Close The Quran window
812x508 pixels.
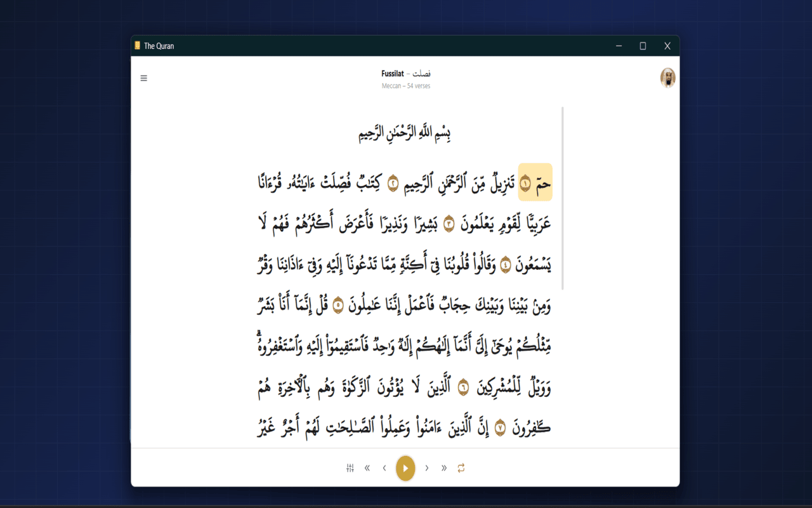[x=667, y=46]
